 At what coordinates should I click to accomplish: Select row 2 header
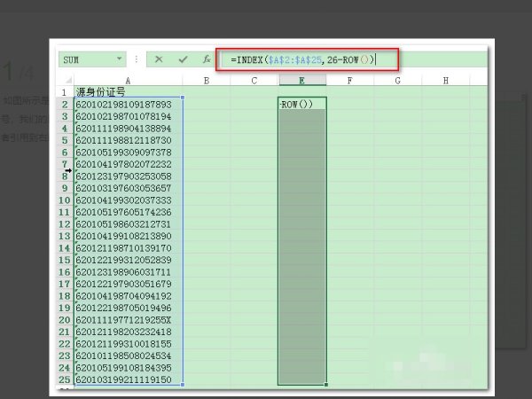coord(65,105)
